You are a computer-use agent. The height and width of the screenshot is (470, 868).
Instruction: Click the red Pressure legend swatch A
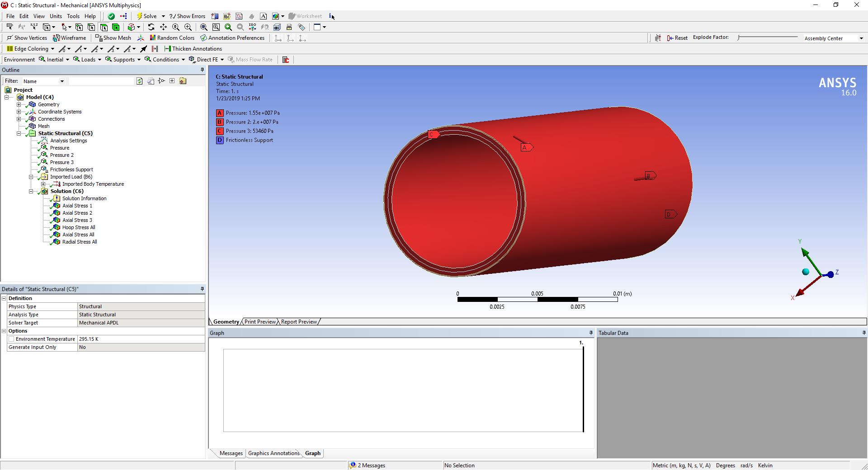click(220, 113)
